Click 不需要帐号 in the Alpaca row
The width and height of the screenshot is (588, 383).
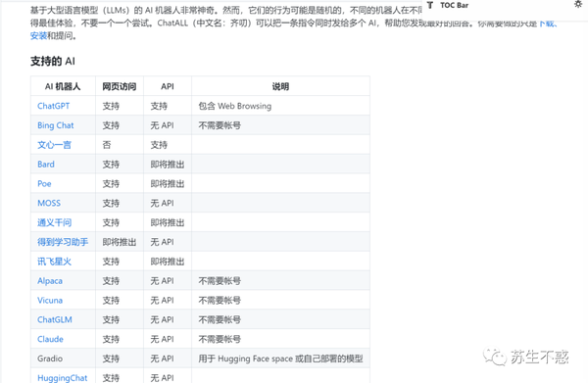click(x=220, y=281)
